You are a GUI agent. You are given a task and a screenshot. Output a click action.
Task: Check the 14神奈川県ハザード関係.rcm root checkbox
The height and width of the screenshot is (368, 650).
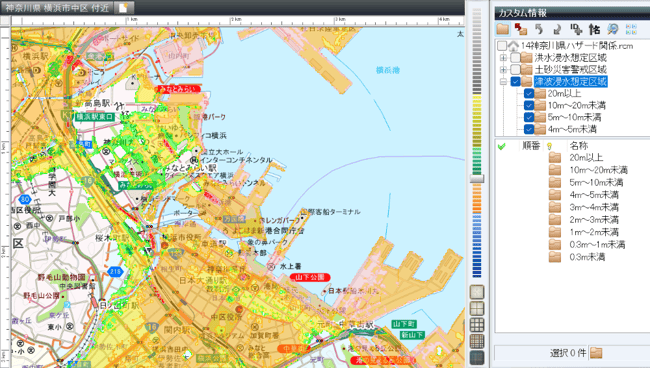(502, 46)
